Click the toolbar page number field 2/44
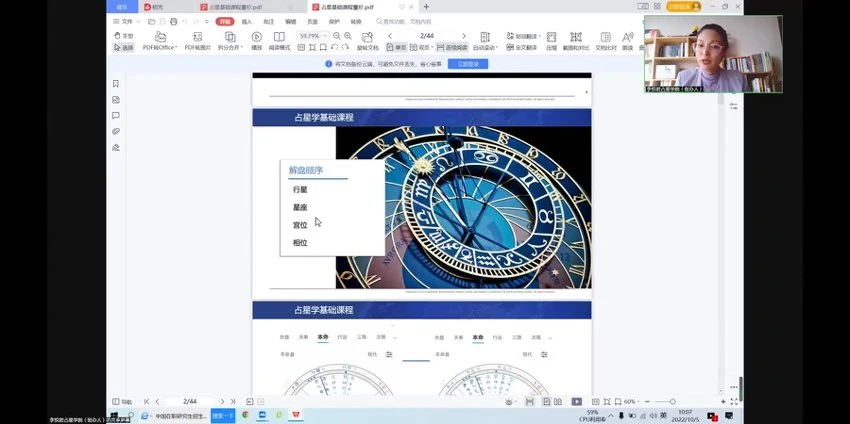 pyautogui.click(x=426, y=36)
